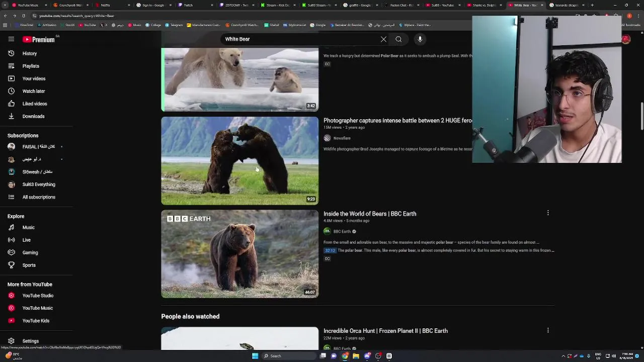Open Your videos in the sidebar
The height and width of the screenshot is (362, 644).
pyautogui.click(x=33, y=78)
